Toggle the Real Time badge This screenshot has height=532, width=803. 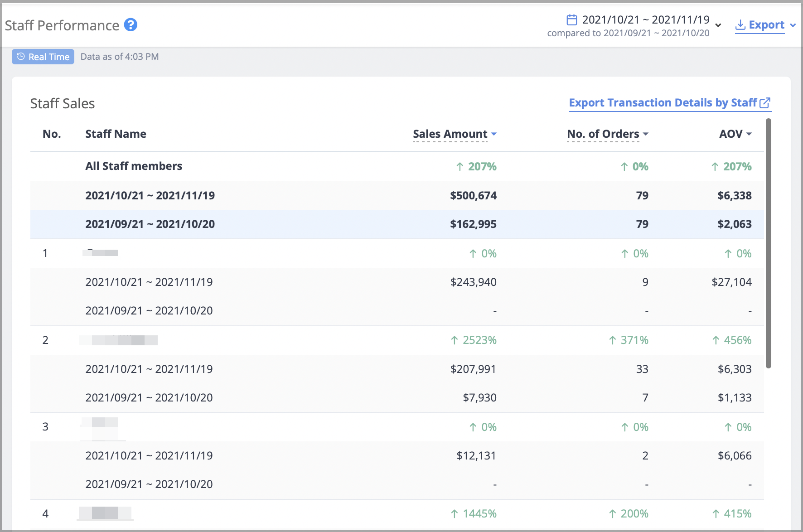coord(43,57)
